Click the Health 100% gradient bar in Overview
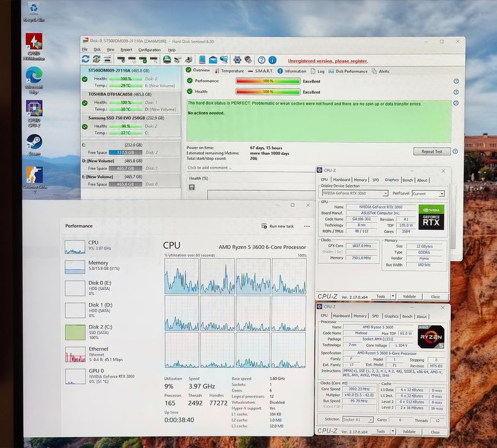Image resolution: width=497 pixels, height=448 pixels. pyautogui.click(x=268, y=92)
